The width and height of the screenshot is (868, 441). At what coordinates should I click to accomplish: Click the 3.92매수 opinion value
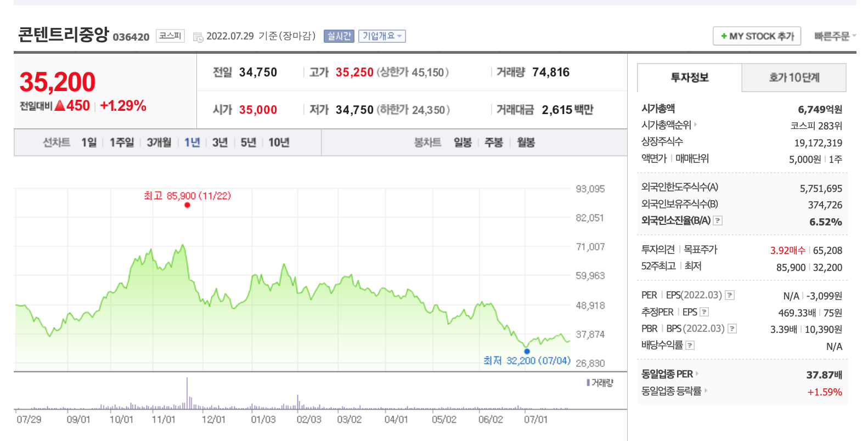click(x=788, y=251)
